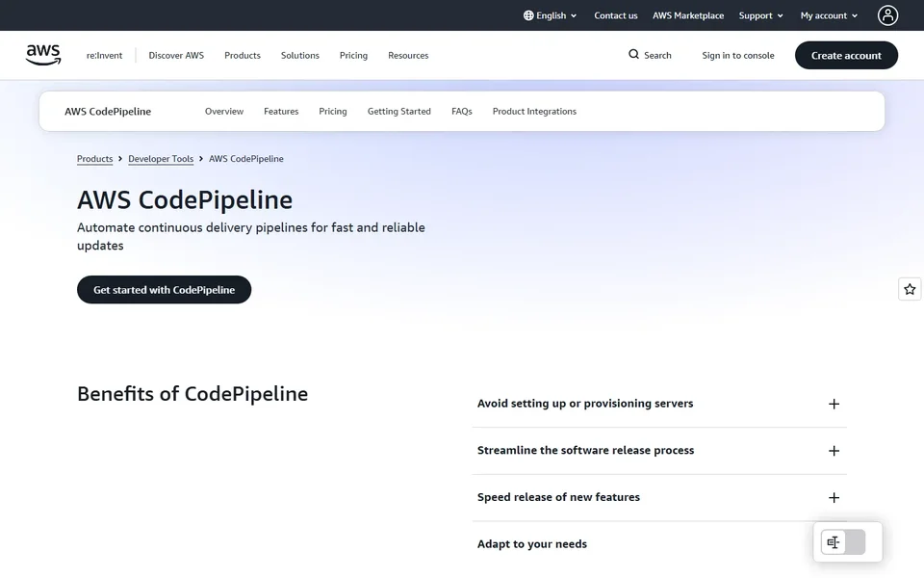Image resolution: width=924 pixels, height=578 pixels.
Task: Click 'Speed release of new features' heading
Action: tap(558, 497)
